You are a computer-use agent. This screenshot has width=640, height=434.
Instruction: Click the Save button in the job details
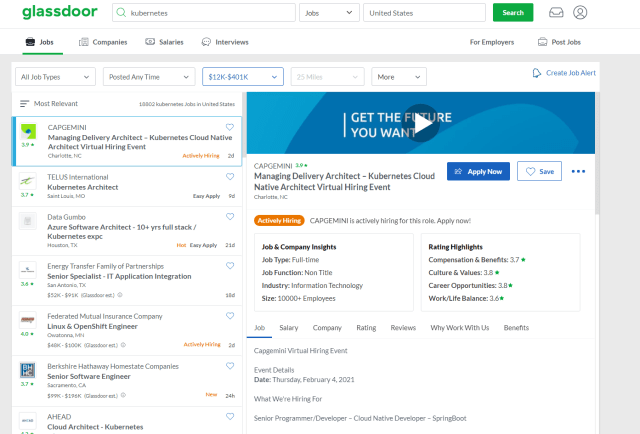[539, 171]
